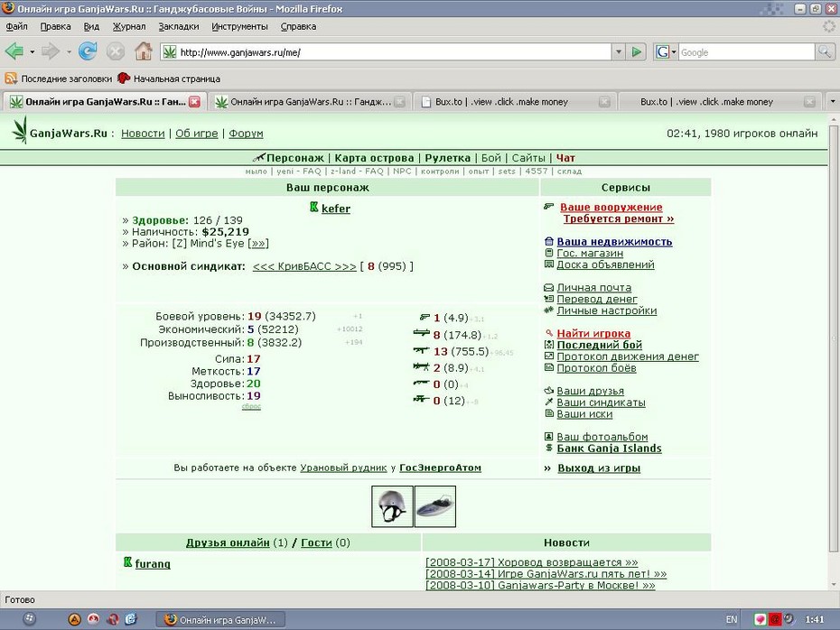The image size is (840, 630).
Task: Open the Форум link
Action: pyautogui.click(x=246, y=134)
